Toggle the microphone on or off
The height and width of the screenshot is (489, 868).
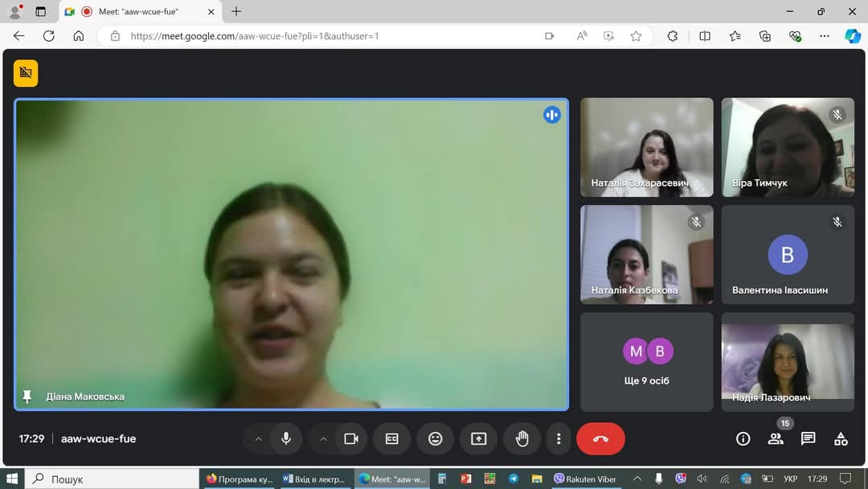(x=286, y=438)
